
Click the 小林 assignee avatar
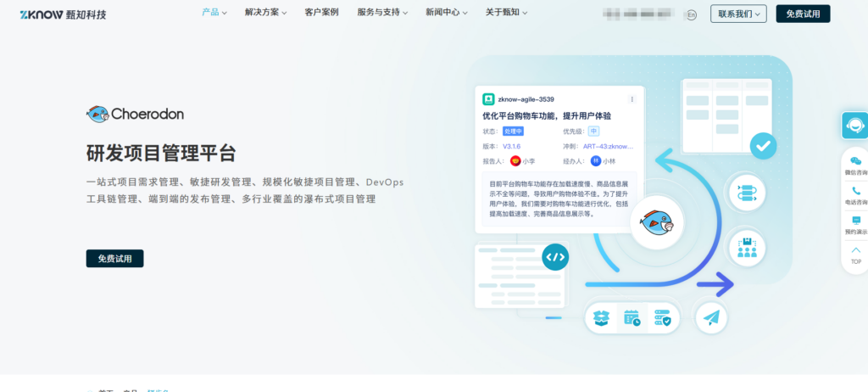coord(596,161)
